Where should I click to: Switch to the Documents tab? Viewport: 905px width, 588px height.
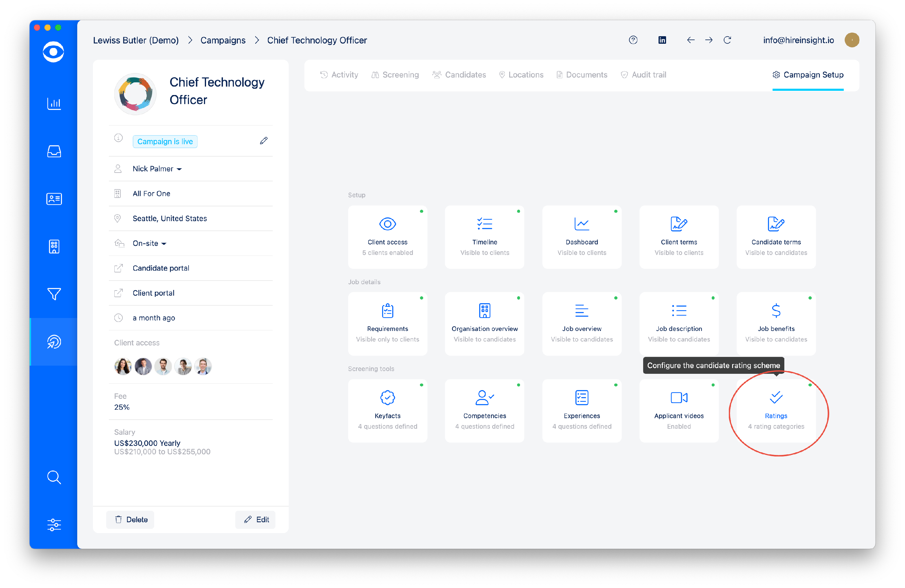click(582, 75)
